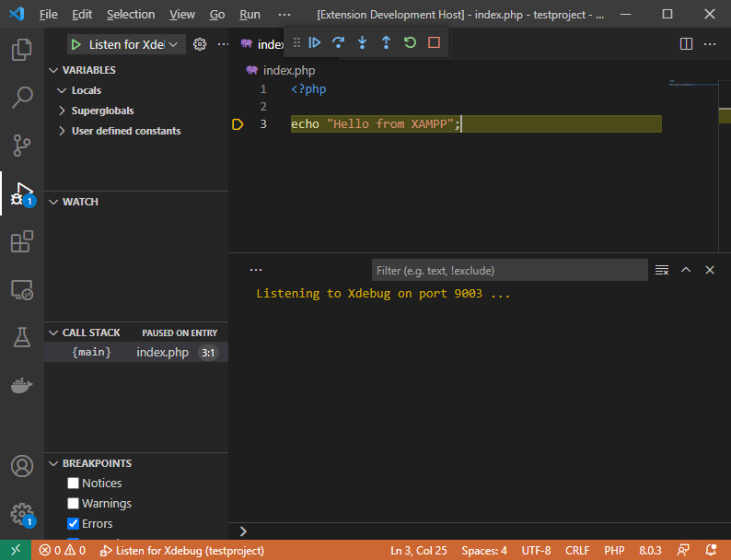Click Step Over in debug toolbar
Image resolution: width=731 pixels, height=560 pixels.
[x=339, y=43]
